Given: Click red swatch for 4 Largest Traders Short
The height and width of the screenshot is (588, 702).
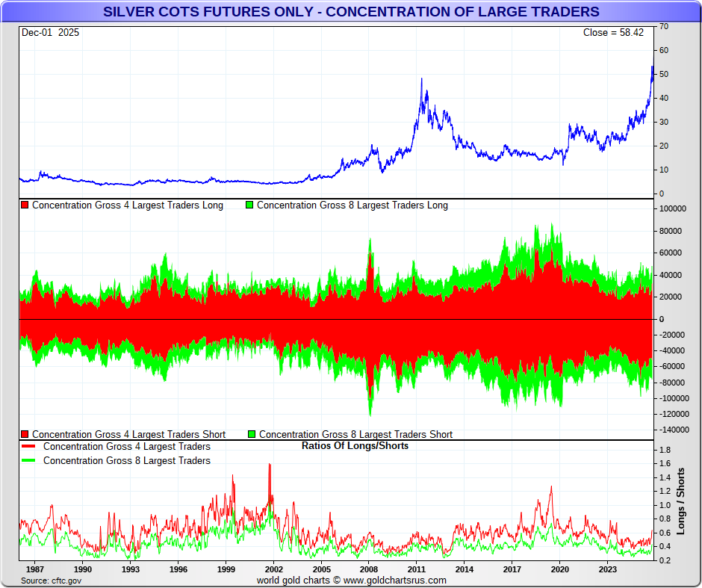Looking at the screenshot, I should pos(25,434).
